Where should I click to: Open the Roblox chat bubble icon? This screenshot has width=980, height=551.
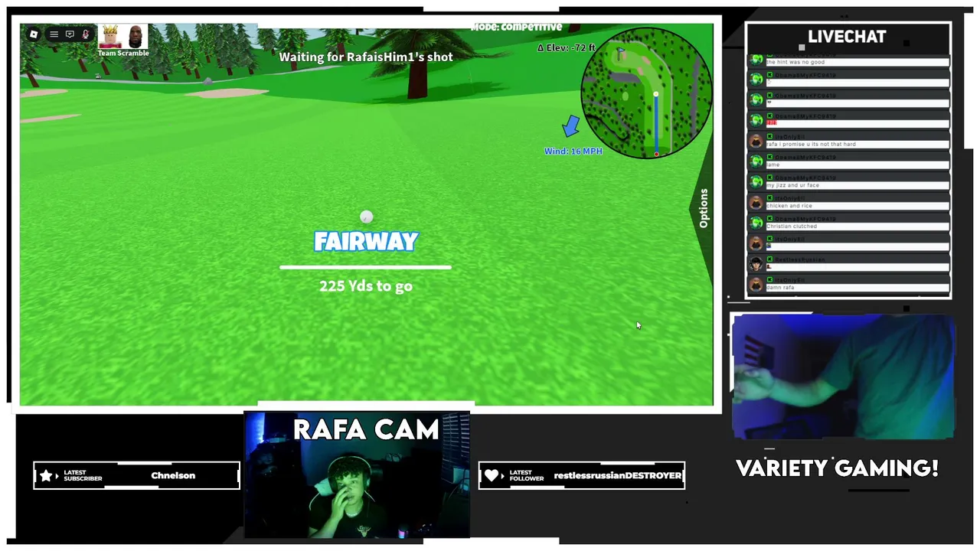point(70,34)
